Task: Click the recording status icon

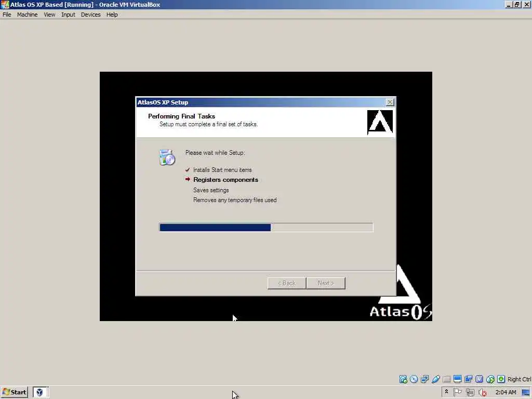Action: (x=468, y=379)
